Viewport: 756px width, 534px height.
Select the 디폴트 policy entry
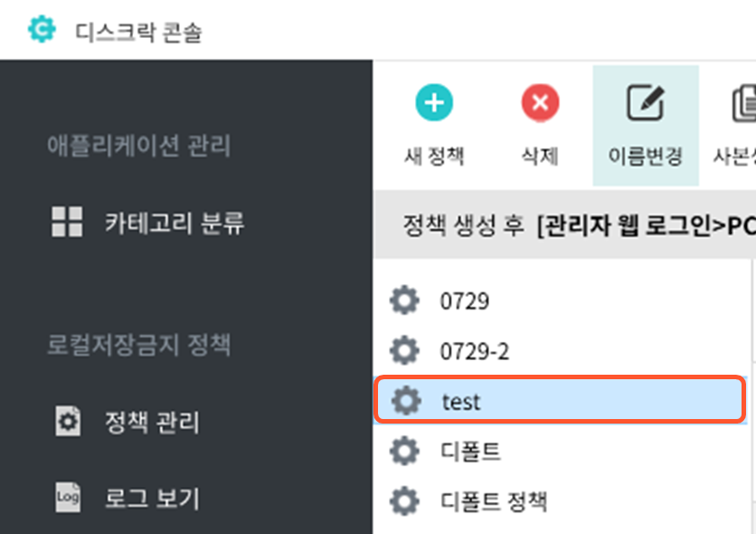pyautogui.click(x=561, y=451)
